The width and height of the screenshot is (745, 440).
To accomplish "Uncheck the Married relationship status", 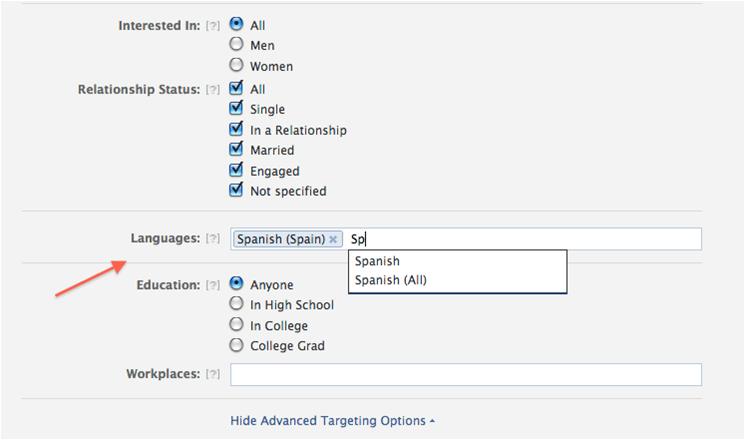I will click(236, 149).
